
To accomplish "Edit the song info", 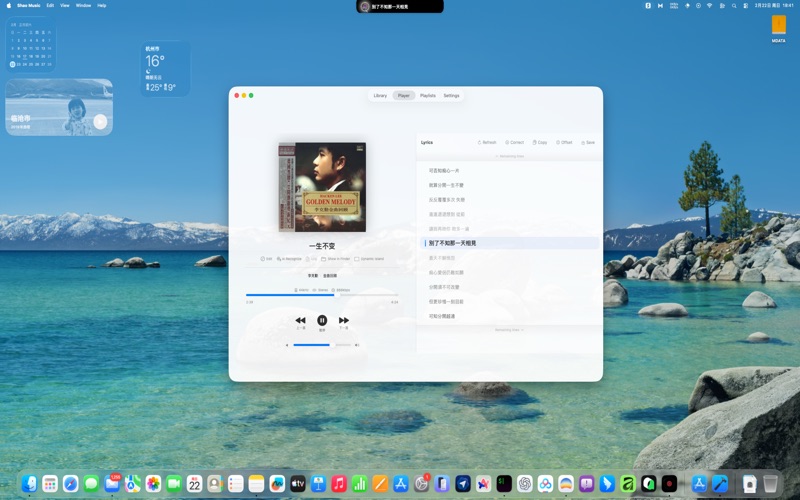I will click(266, 259).
